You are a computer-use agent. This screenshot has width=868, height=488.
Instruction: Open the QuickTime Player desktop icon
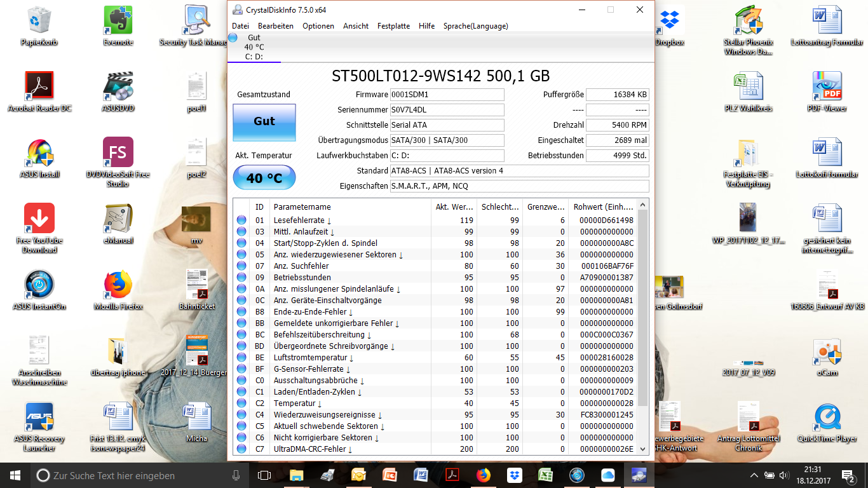tap(827, 422)
